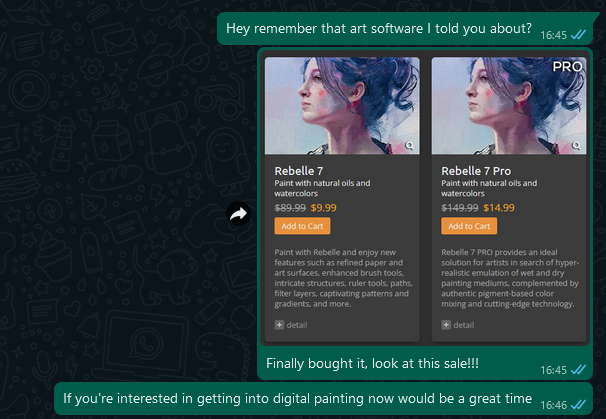The width and height of the screenshot is (606, 419).
Task: Click the struck-through $149.99 price
Action: coord(460,208)
